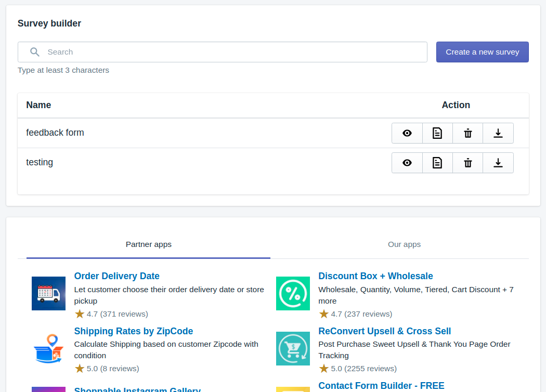Viewport: 546px width, 392px height.
Task: Click the Survey builder heading
Action: 49,23
